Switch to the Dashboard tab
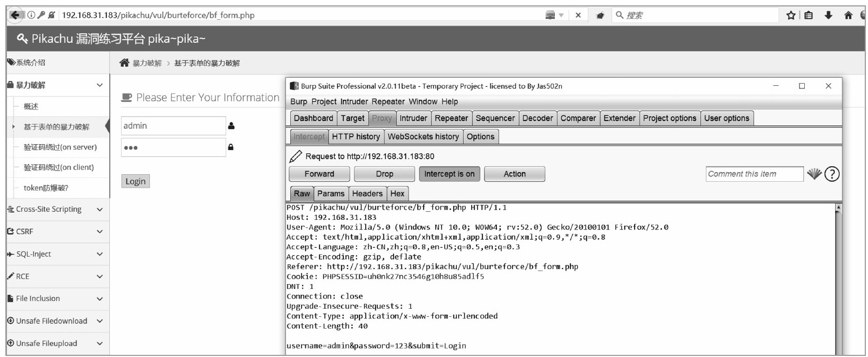The height and width of the screenshot is (357, 868). 313,118
